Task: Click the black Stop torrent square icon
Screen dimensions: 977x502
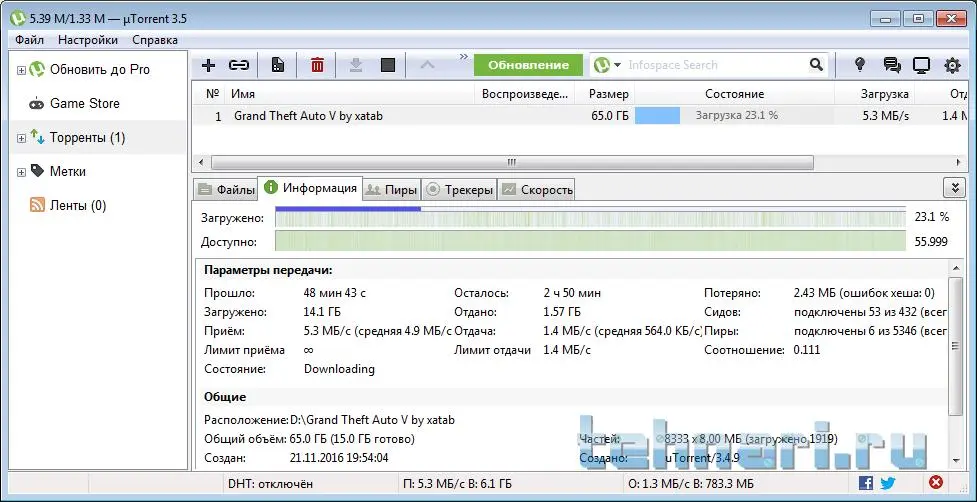Action: [x=388, y=65]
